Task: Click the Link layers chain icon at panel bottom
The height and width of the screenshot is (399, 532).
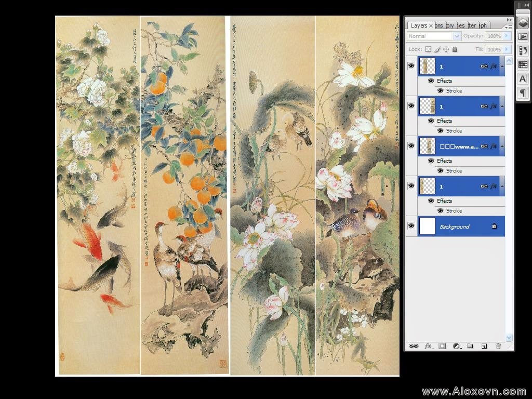Action: click(413, 345)
